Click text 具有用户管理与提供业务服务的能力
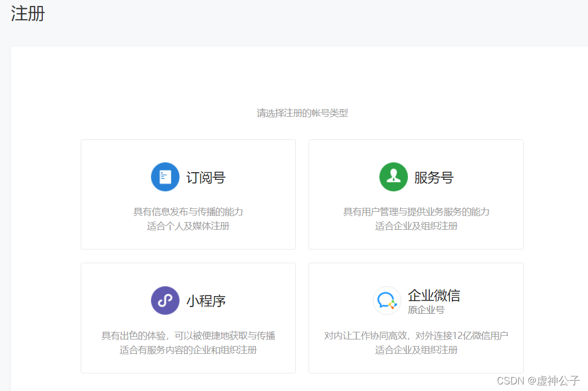Viewport: 588px width, 391px height. [416, 212]
